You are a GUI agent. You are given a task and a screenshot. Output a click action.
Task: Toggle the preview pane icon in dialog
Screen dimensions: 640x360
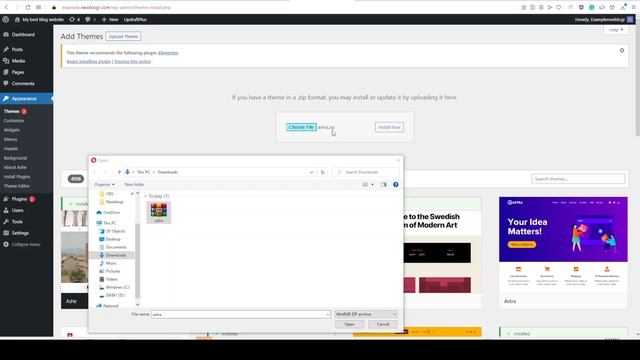[383, 184]
